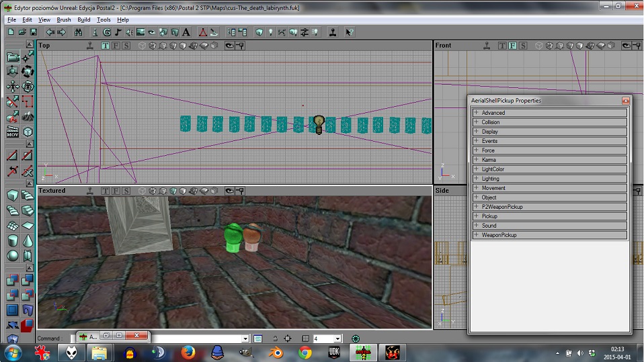Screen dimensions: 644x362
Task: Expand the Movement properties category
Action: tap(549, 188)
